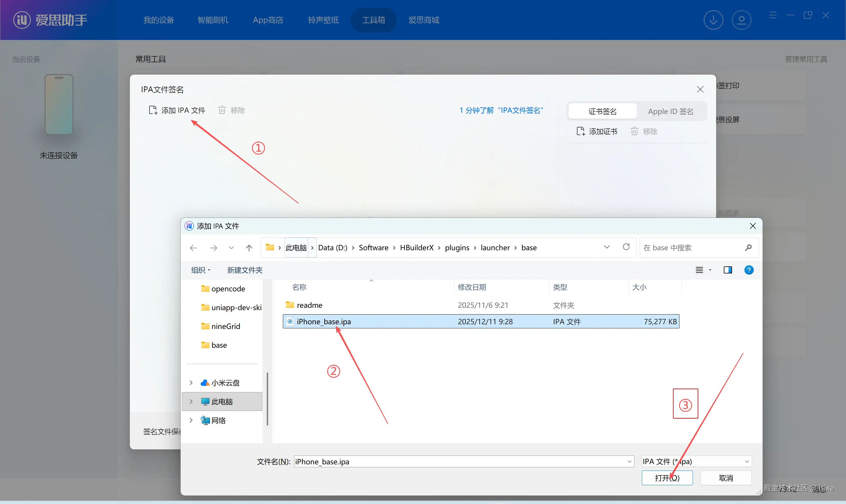Image resolution: width=846 pixels, height=504 pixels.
Task: Refresh the file dialog folder view
Action: 626,247
